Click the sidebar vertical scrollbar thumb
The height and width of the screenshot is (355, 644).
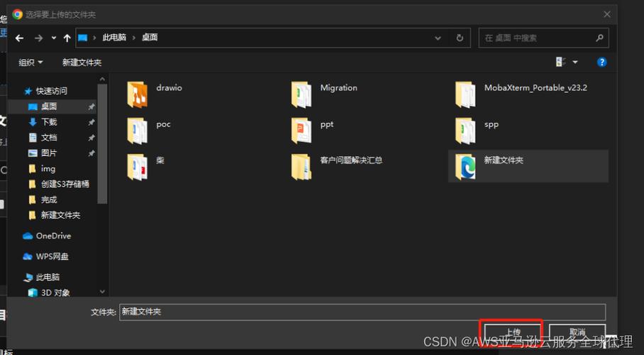(102, 143)
